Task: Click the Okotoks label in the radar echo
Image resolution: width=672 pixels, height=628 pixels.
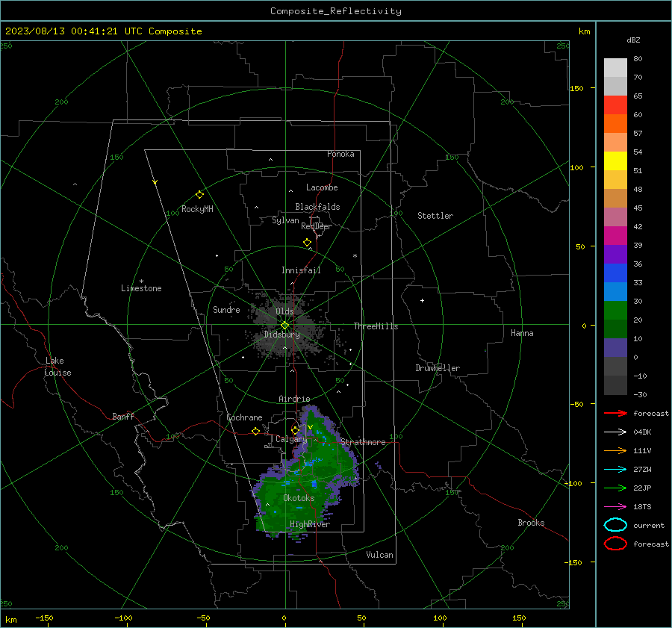Action: click(299, 498)
